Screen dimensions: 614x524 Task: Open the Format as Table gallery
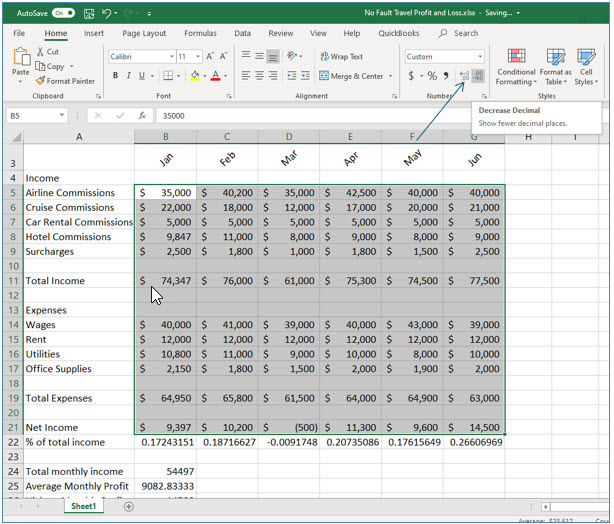coord(555,67)
